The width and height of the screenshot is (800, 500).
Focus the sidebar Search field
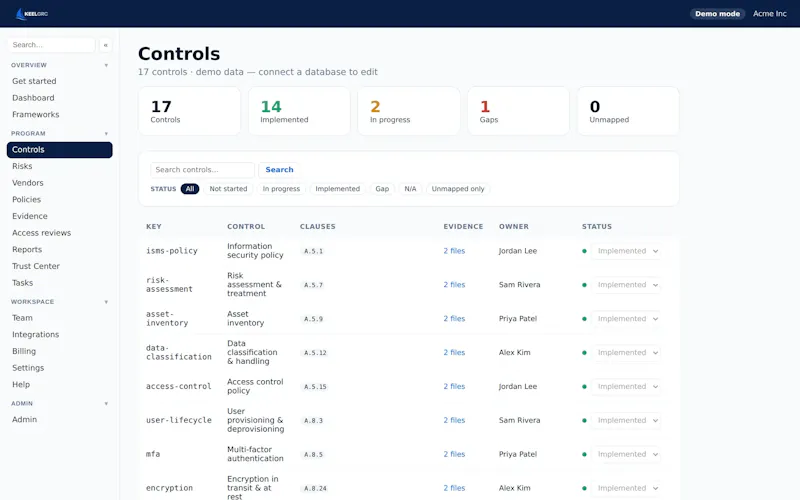(x=52, y=45)
